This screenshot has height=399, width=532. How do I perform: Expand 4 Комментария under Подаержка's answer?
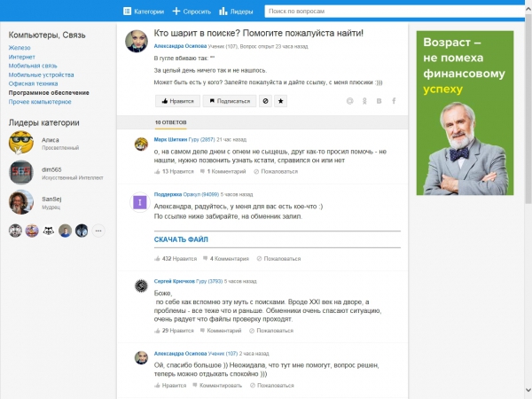pyautogui.click(x=228, y=259)
